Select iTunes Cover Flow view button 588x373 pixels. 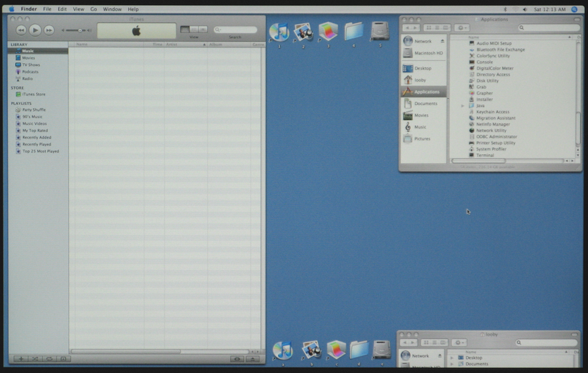[203, 29]
